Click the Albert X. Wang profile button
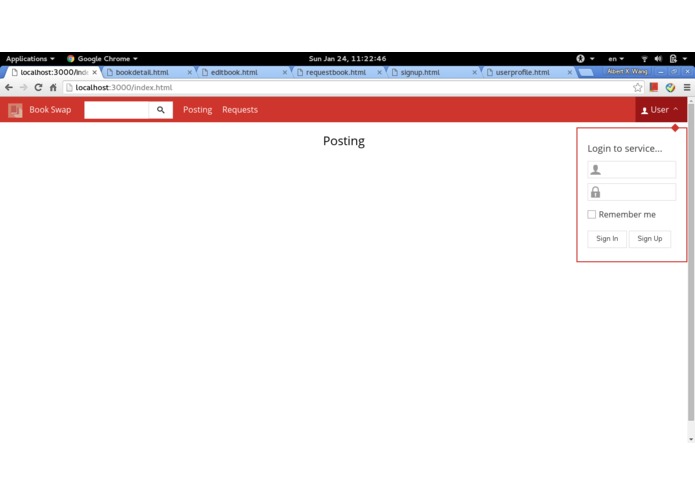Screen dimensions: 695x494 click(x=627, y=71)
